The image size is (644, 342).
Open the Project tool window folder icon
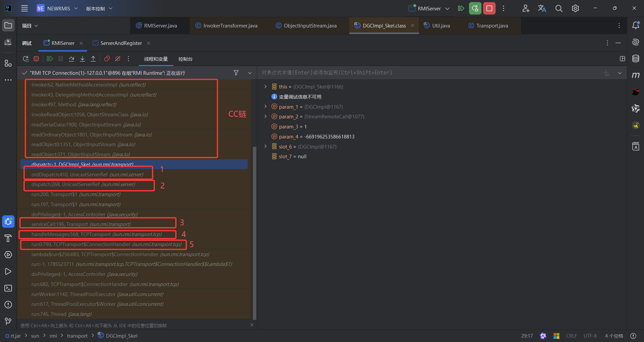tap(8, 25)
